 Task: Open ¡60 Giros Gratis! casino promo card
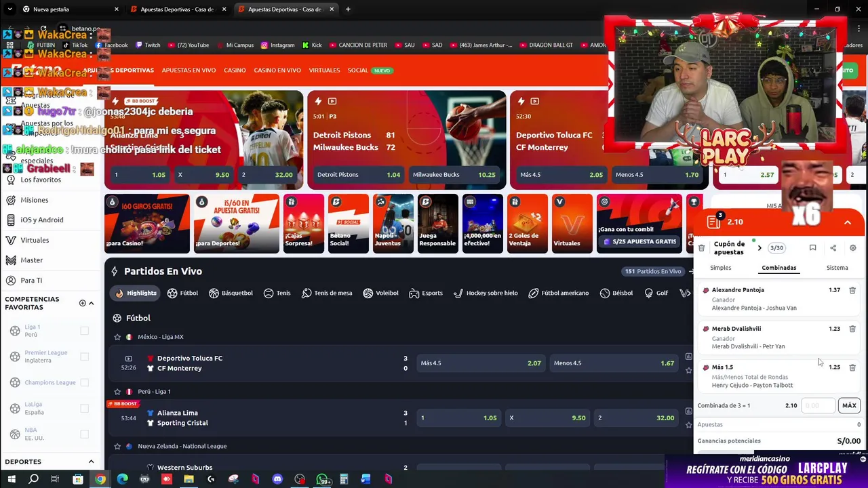tap(147, 224)
